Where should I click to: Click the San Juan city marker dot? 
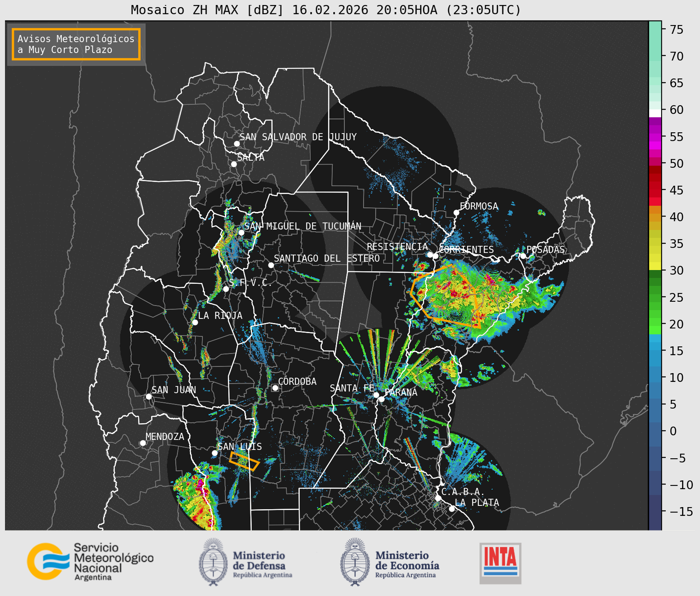click(x=149, y=396)
